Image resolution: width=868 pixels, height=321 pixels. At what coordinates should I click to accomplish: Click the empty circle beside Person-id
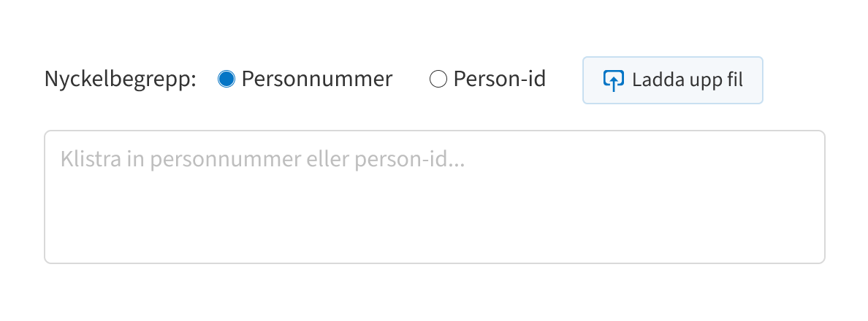point(438,79)
